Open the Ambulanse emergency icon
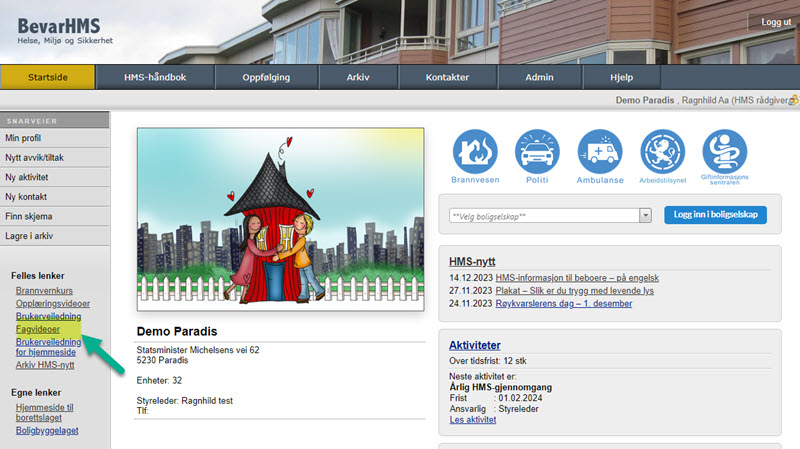The height and width of the screenshot is (449, 800). (600, 152)
